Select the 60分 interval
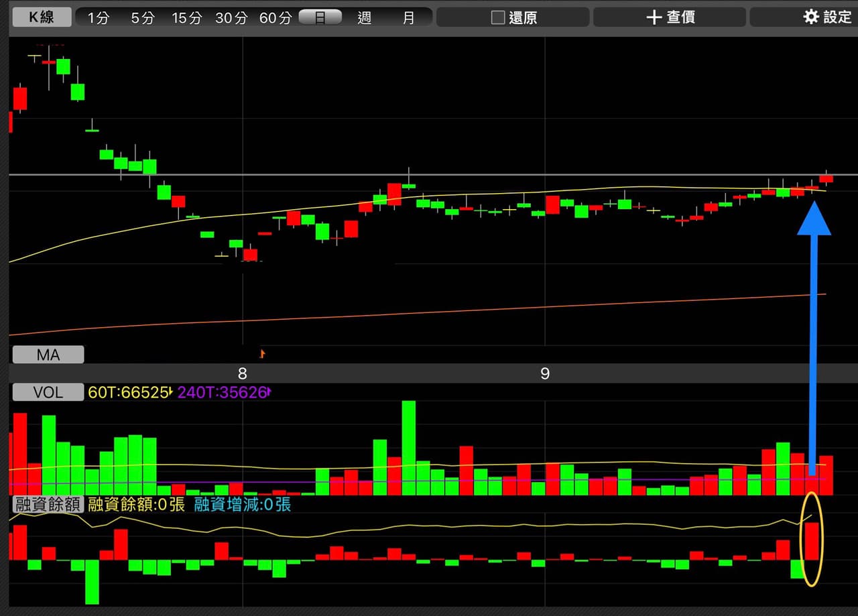 [275, 18]
